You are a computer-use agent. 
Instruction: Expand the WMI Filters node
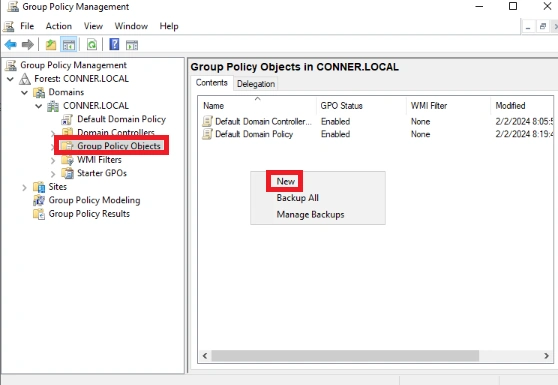[53, 160]
